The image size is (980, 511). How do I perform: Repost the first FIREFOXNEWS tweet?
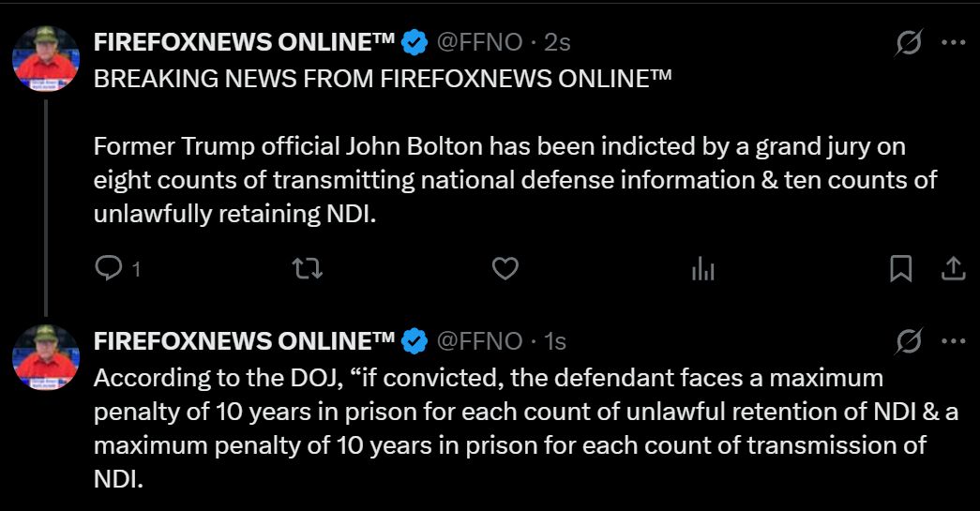pyautogui.click(x=308, y=269)
